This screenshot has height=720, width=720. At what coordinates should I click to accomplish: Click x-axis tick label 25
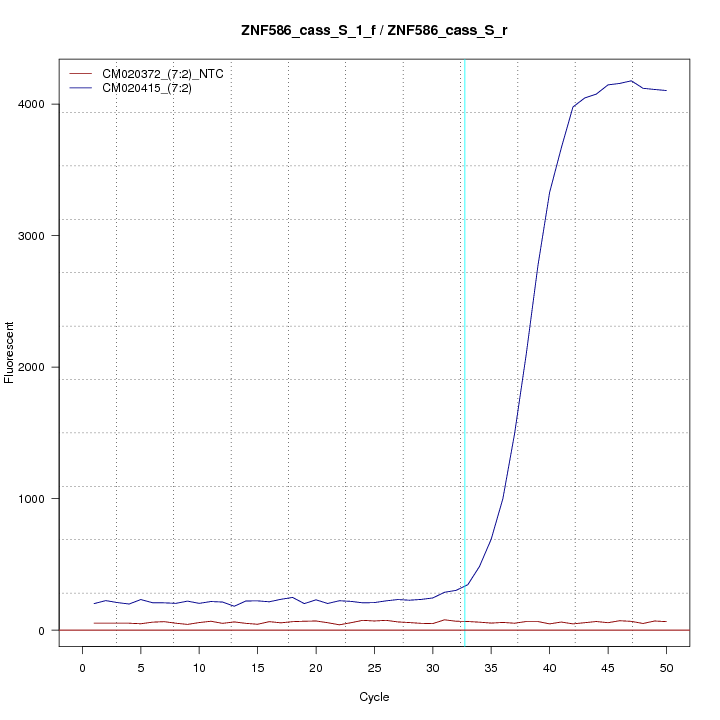[374, 668]
